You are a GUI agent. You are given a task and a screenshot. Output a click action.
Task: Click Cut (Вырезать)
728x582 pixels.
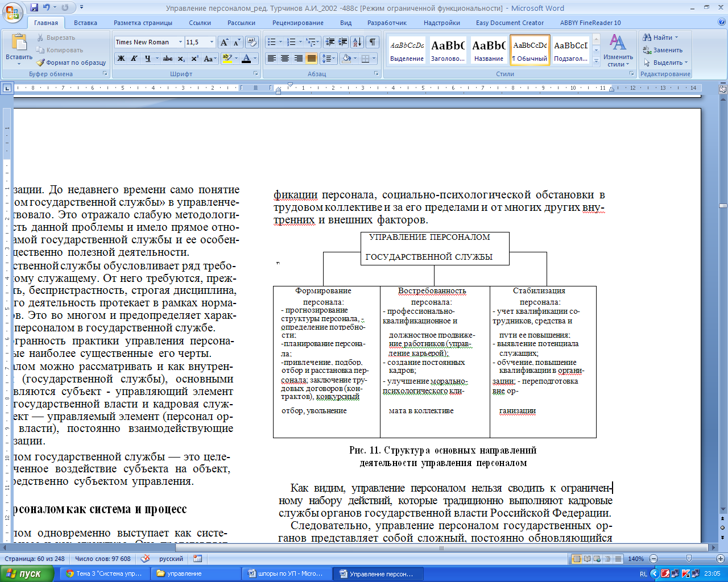tap(56, 38)
